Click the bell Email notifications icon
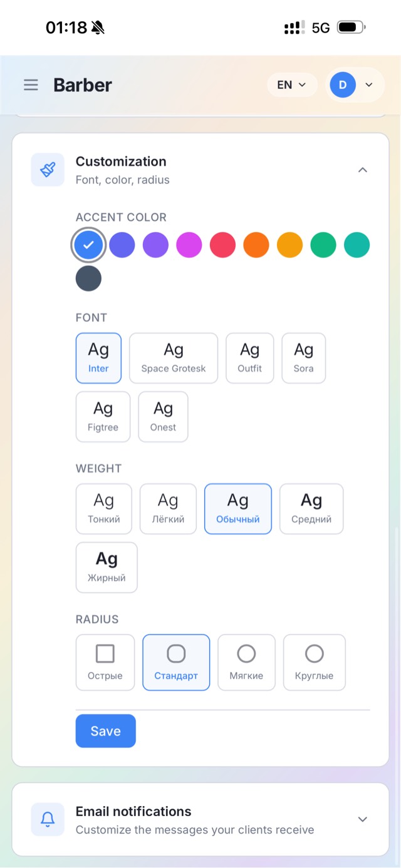 point(48,819)
